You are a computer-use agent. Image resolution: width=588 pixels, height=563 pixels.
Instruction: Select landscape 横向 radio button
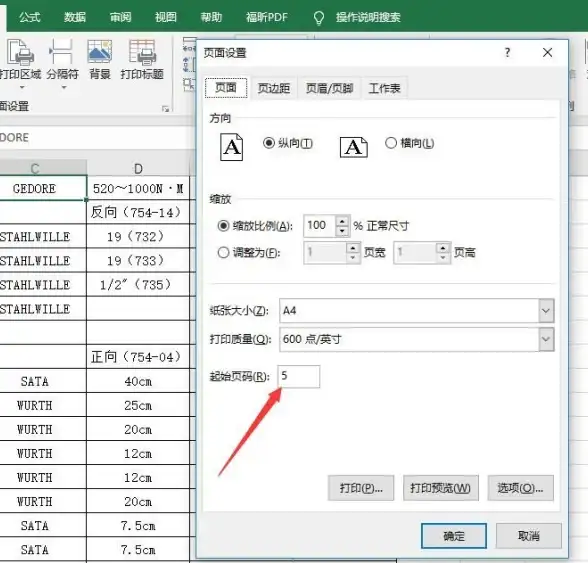[390, 143]
